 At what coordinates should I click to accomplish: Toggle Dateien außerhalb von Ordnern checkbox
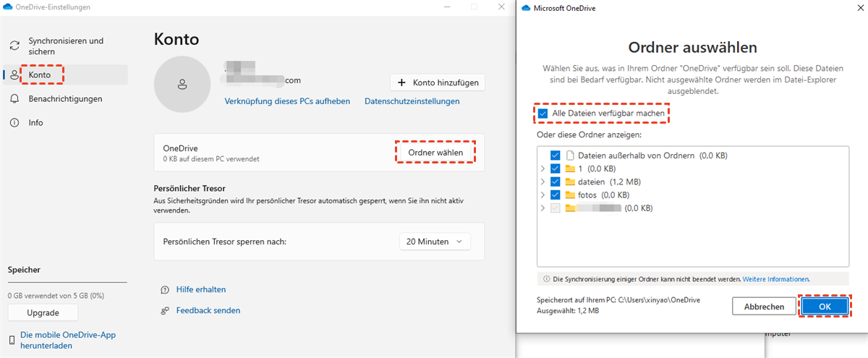[x=555, y=155]
